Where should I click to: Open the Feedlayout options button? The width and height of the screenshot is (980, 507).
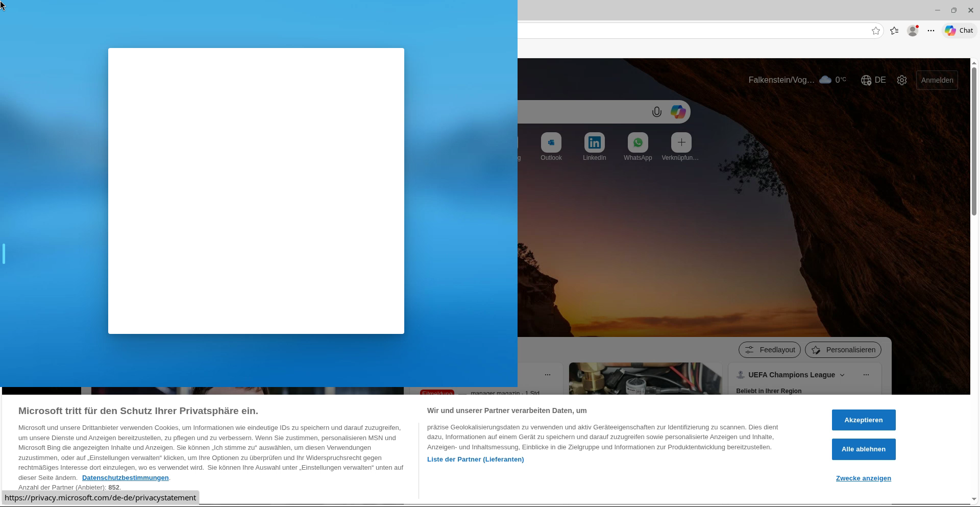tap(769, 350)
